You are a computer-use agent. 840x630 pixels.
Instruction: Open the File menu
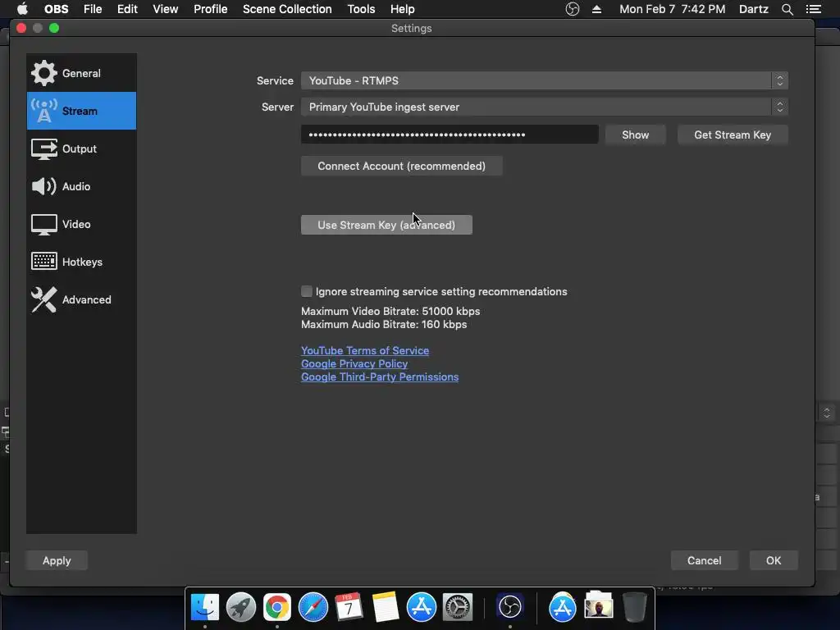93,9
